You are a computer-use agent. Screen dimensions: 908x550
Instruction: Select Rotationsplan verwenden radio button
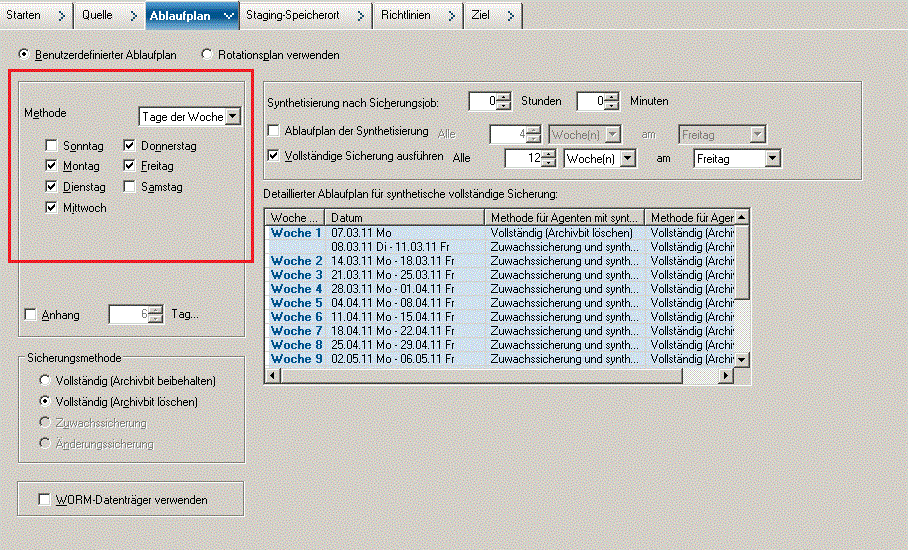[208, 55]
